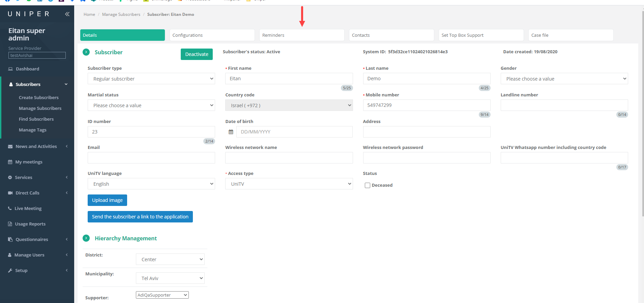Click the Usage Reports document icon
The width and height of the screenshot is (644, 303).
(10, 224)
